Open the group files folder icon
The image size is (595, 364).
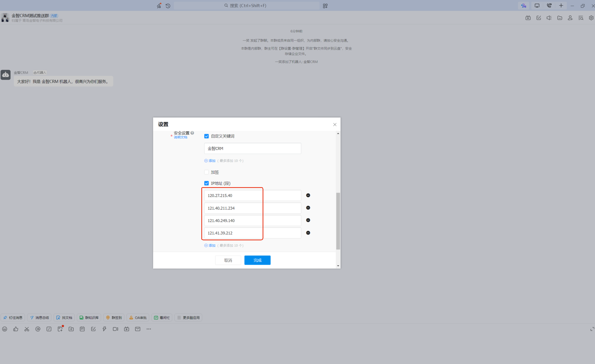(560, 18)
